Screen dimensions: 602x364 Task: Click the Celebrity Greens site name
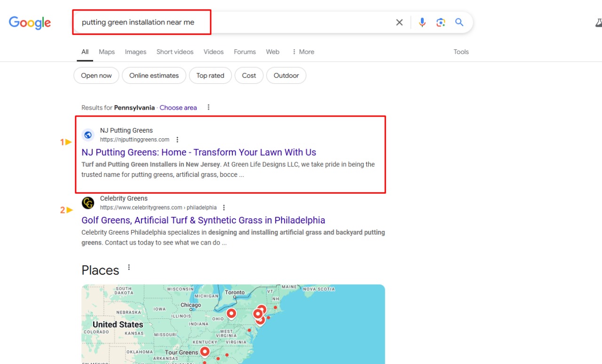(x=124, y=198)
